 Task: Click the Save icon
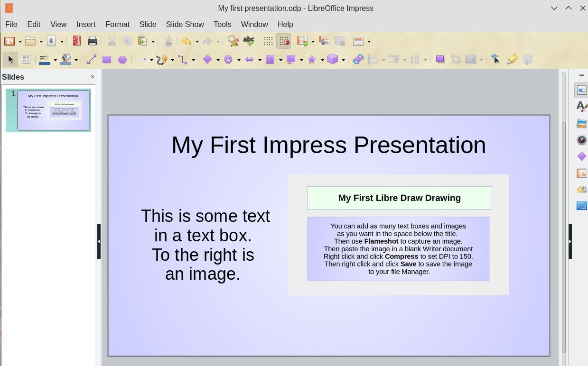coord(51,41)
